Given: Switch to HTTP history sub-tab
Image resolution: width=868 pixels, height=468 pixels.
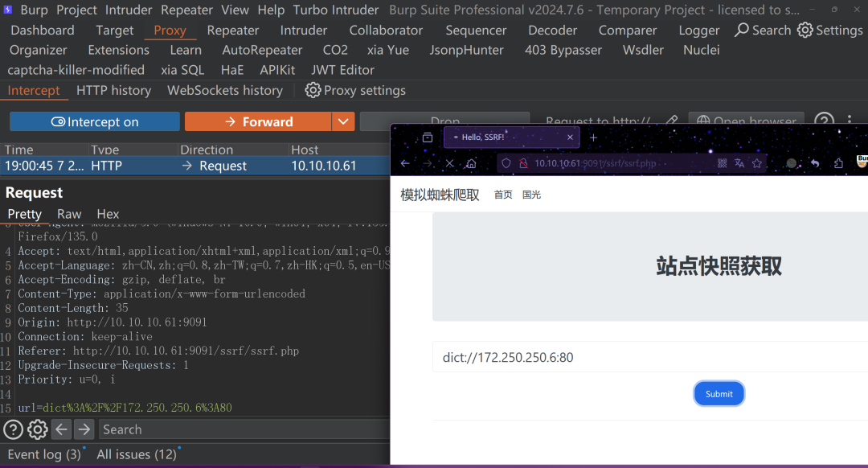Looking at the screenshot, I should (x=113, y=90).
